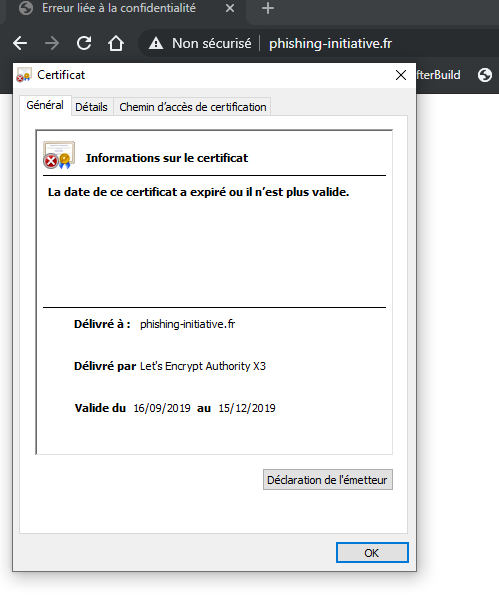Click the start date 16/09/2019
This screenshot has height=595, width=499.
[162, 408]
